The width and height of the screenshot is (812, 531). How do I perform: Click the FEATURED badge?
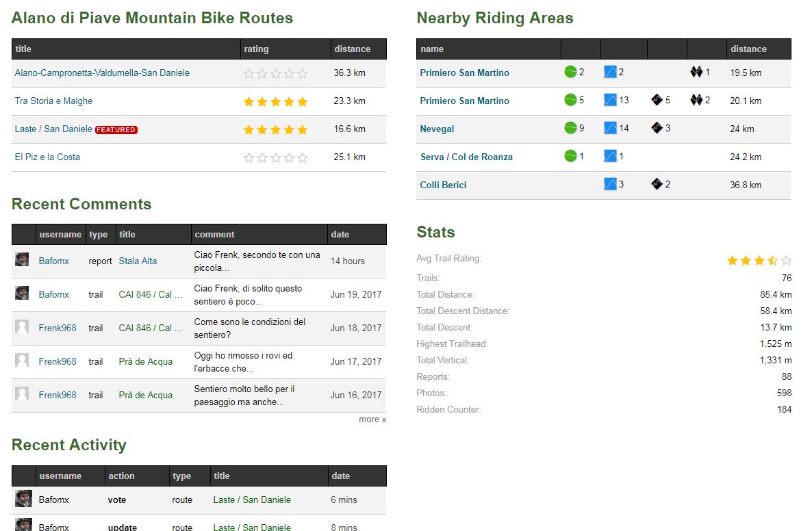pos(116,130)
